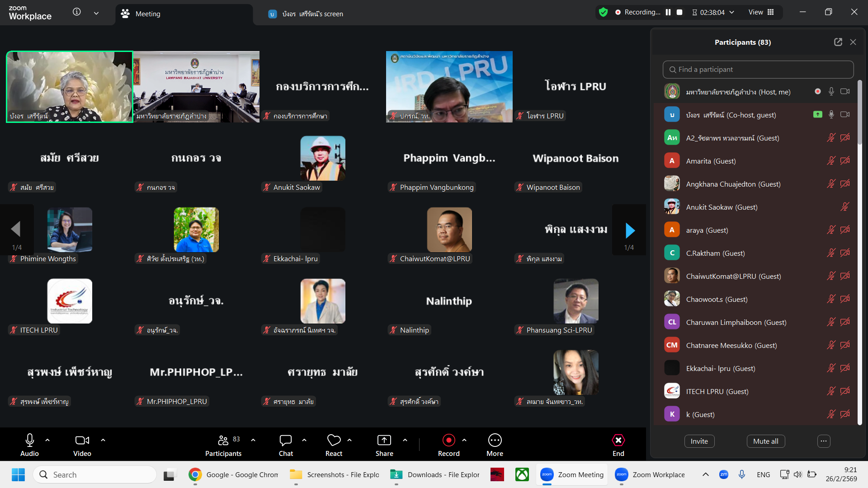Pop out the Participants panel
Viewport: 868px width, 488px height.
tap(838, 42)
